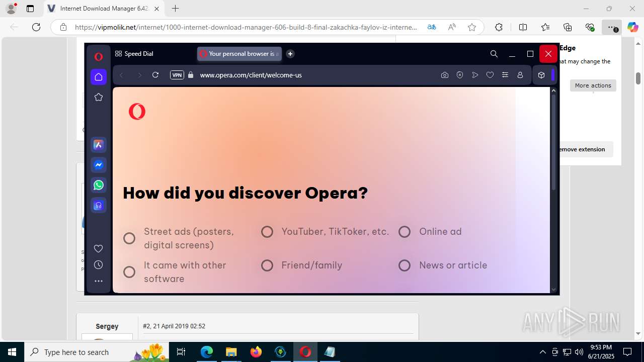Go forward in the Opera browser

point(139,75)
